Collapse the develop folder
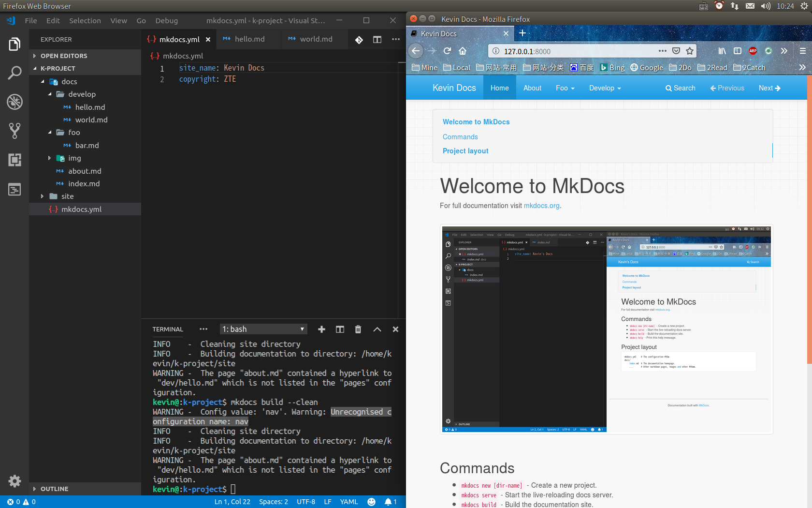The height and width of the screenshot is (508, 812). (50, 94)
